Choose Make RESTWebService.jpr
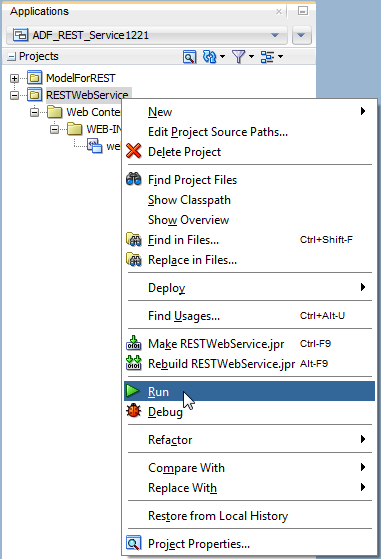Image resolution: width=381 pixels, height=559 pixels. [249, 344]
